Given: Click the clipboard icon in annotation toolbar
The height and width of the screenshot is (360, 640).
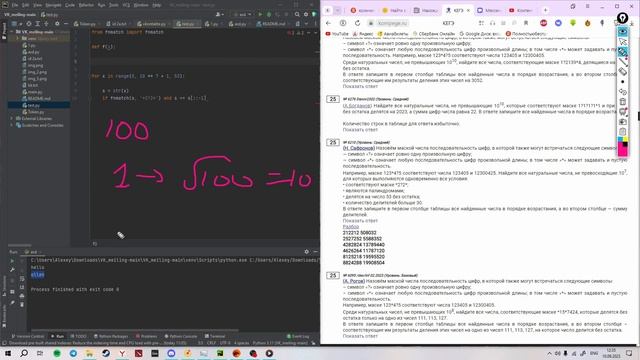Looking at the screenshot, I should click(x=622, y=131).
